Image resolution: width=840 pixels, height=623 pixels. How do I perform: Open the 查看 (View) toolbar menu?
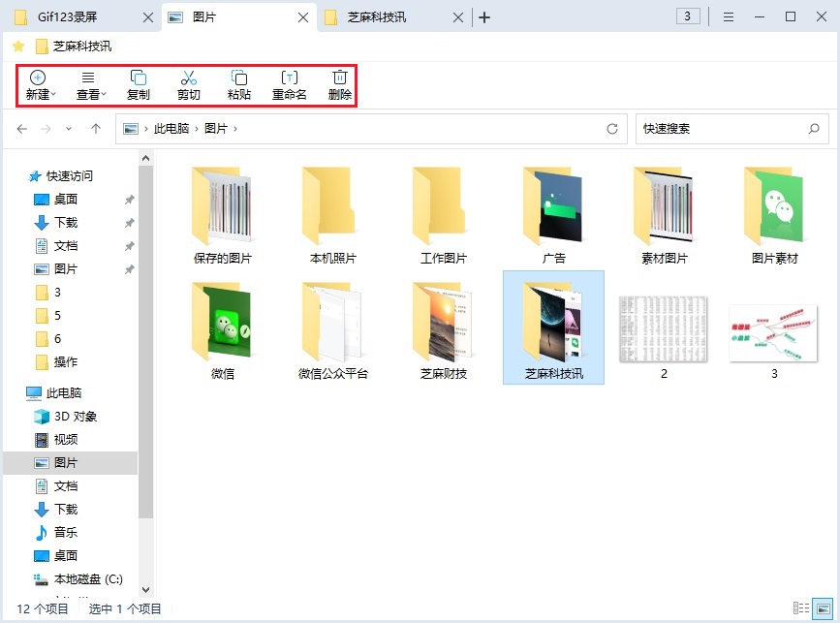(x=90, y=85)
